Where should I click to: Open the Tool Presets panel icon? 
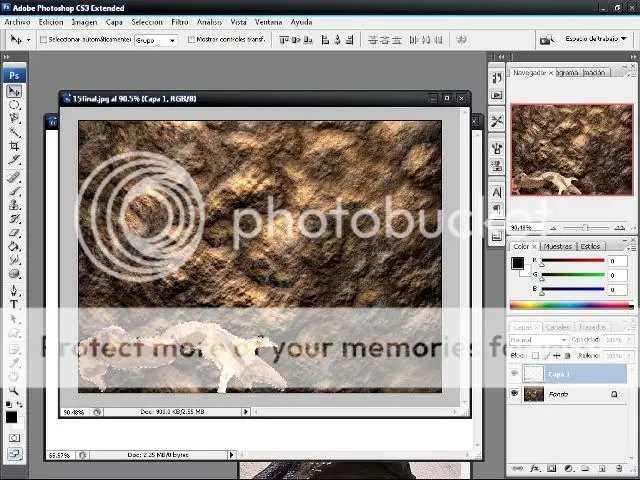497,121
